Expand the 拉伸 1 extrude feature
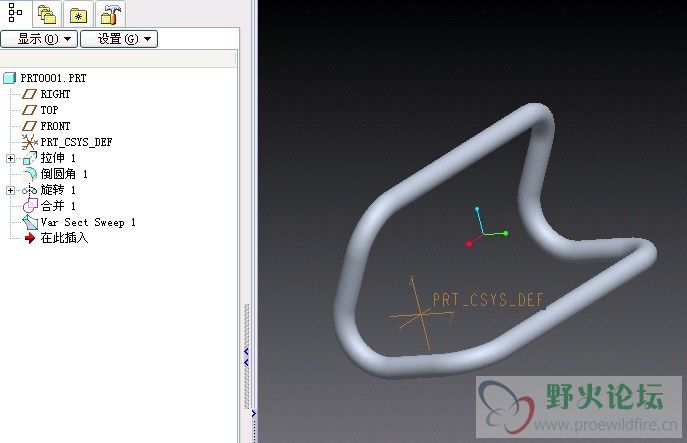This screenshot has width=687, height=443. point(11,158)
